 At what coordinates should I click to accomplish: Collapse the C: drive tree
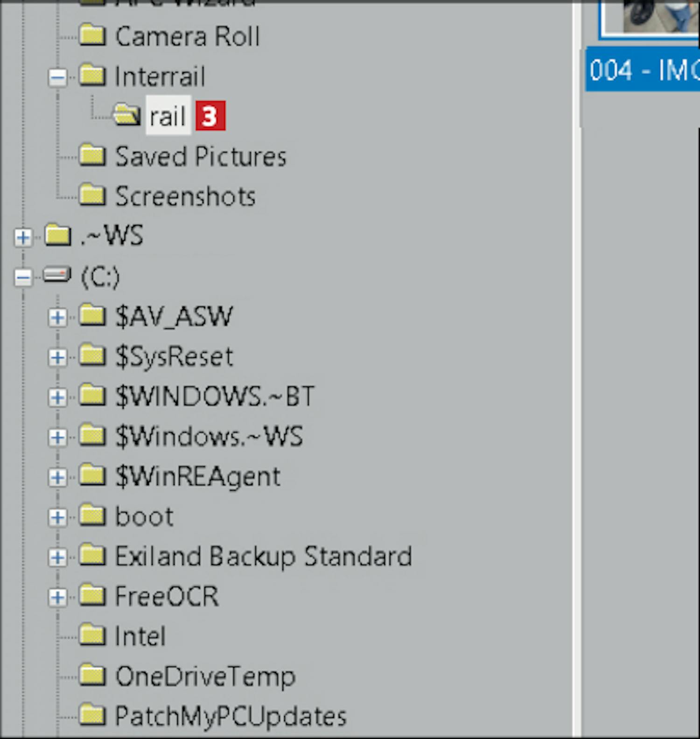(x=23, y=278)
